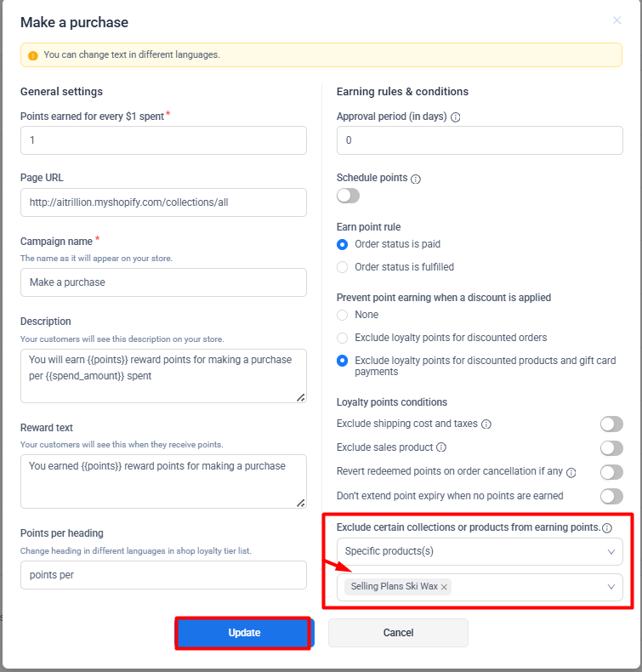Click info icon beside Exclude sales product
642x672 pixels.
[x=441, y=447]
